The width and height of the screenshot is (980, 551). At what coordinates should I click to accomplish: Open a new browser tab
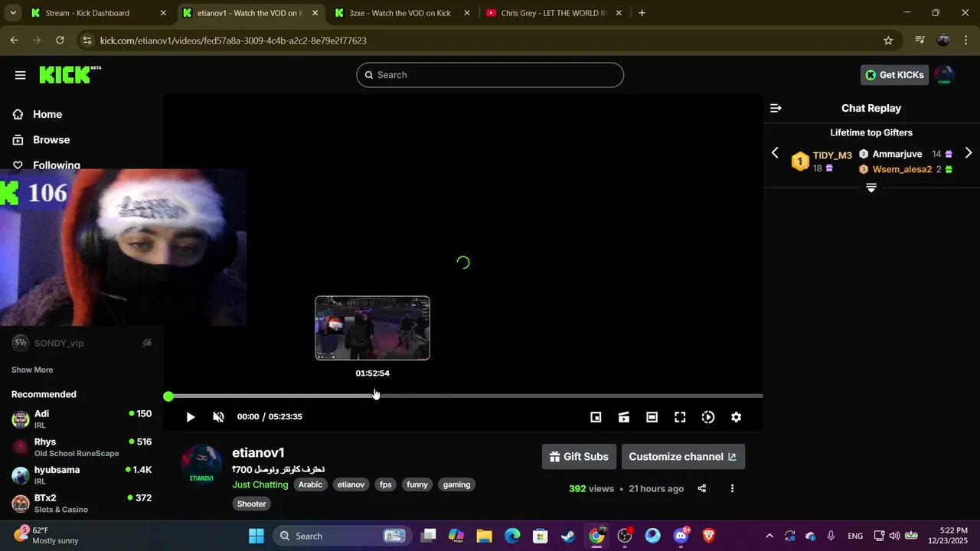642,13
